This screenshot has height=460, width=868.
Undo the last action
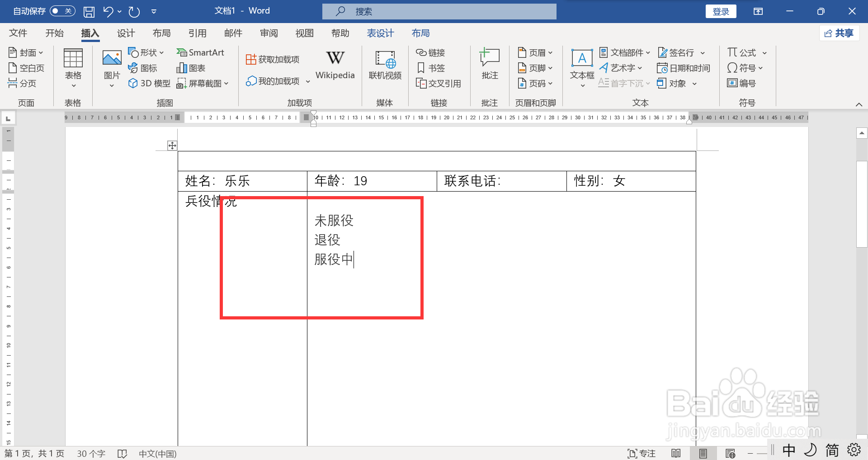108,11
